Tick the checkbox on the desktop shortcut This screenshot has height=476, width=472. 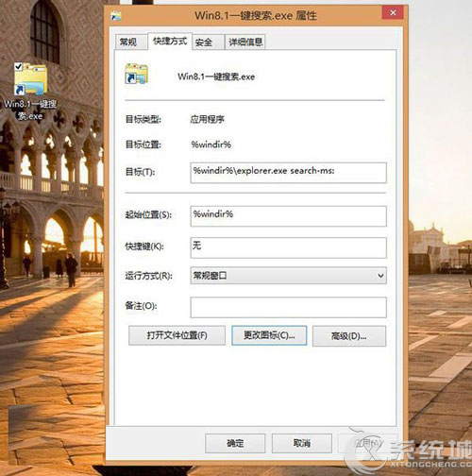tap(18, 66)
